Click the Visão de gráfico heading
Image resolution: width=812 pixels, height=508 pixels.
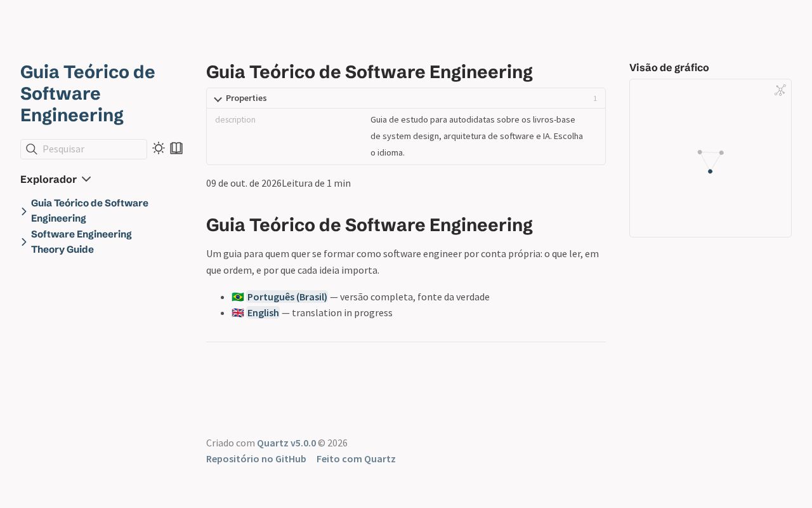(x=669, y=68)
